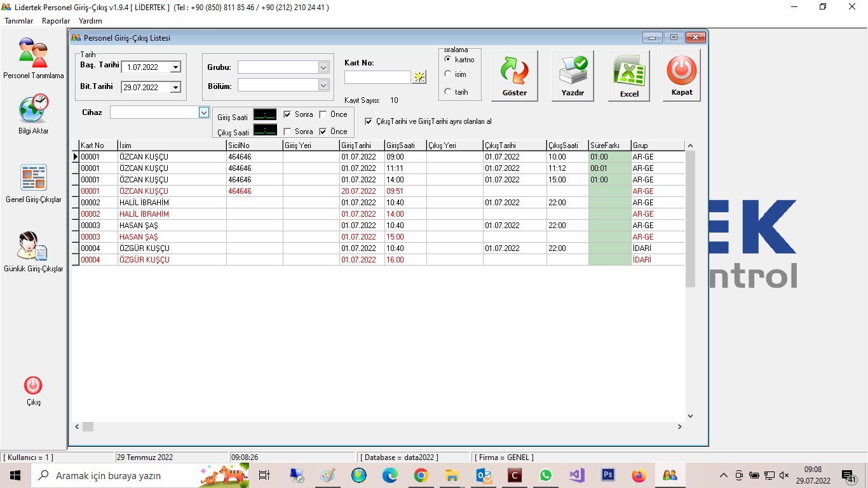The image size is (868, 488).
Task: Open Personel Tanımlama in the sidebar
Action: pos(33,53)
